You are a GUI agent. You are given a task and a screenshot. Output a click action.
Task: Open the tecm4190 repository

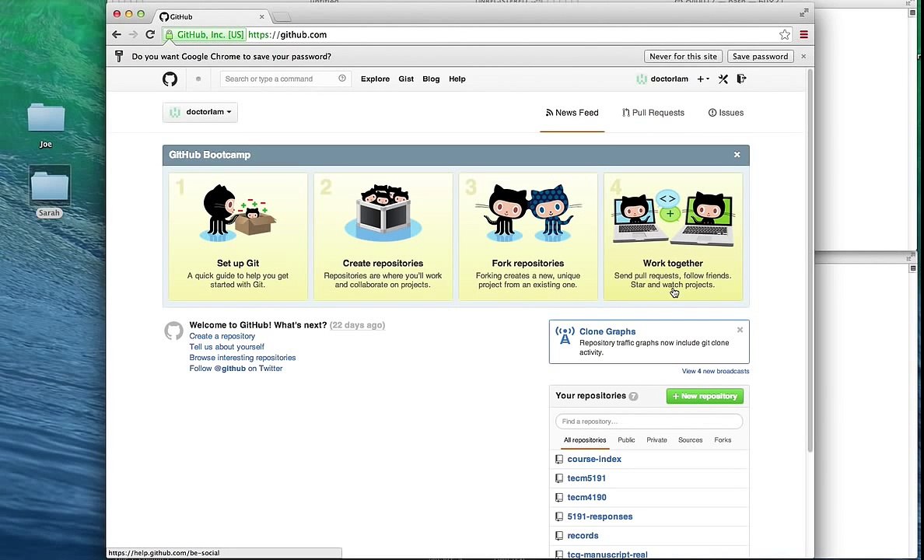pos(587,498)
